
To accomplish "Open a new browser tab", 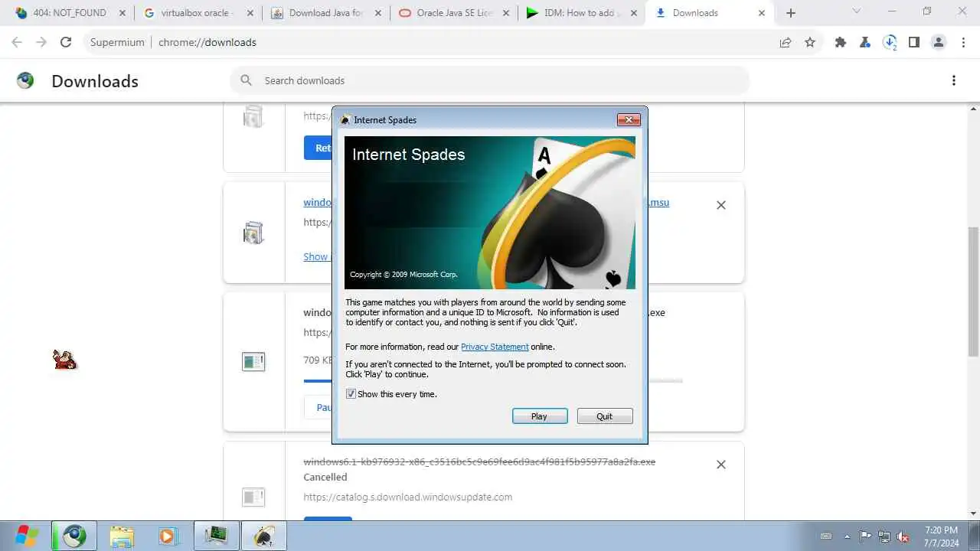I will [x=791, y=13].
